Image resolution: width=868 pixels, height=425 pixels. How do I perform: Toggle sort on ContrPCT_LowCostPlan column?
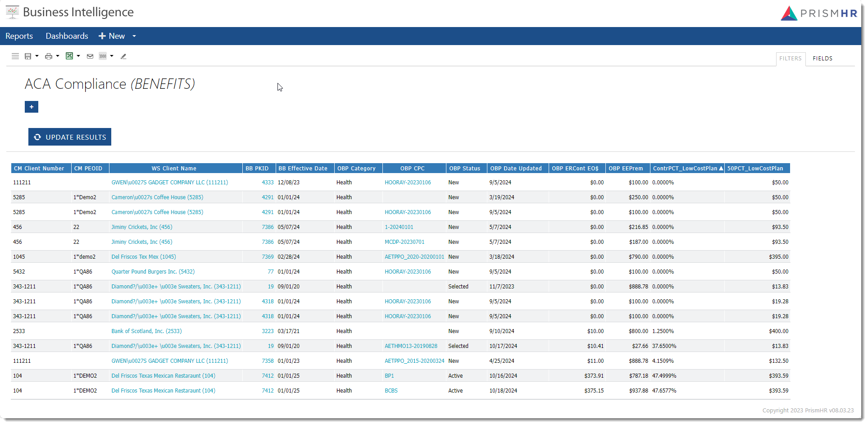687,169
